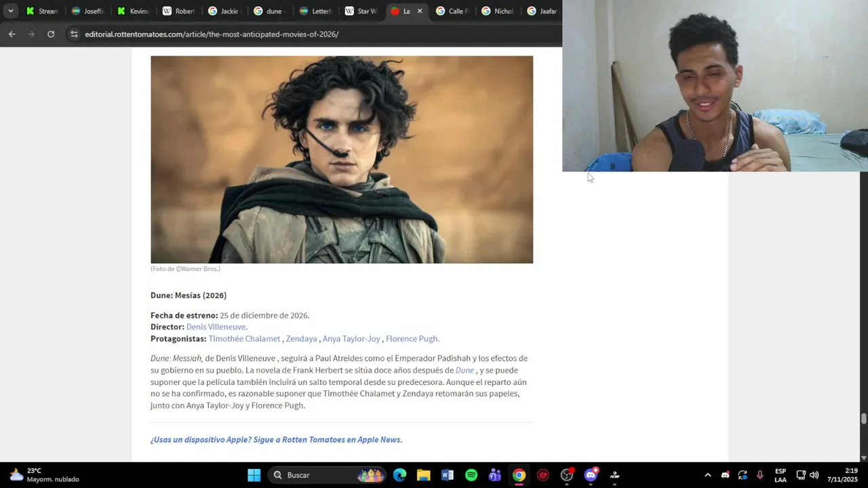This screenshot has width=868, height=488.
Task: Open the Nichol Google tab
Action: pos(497,11)
